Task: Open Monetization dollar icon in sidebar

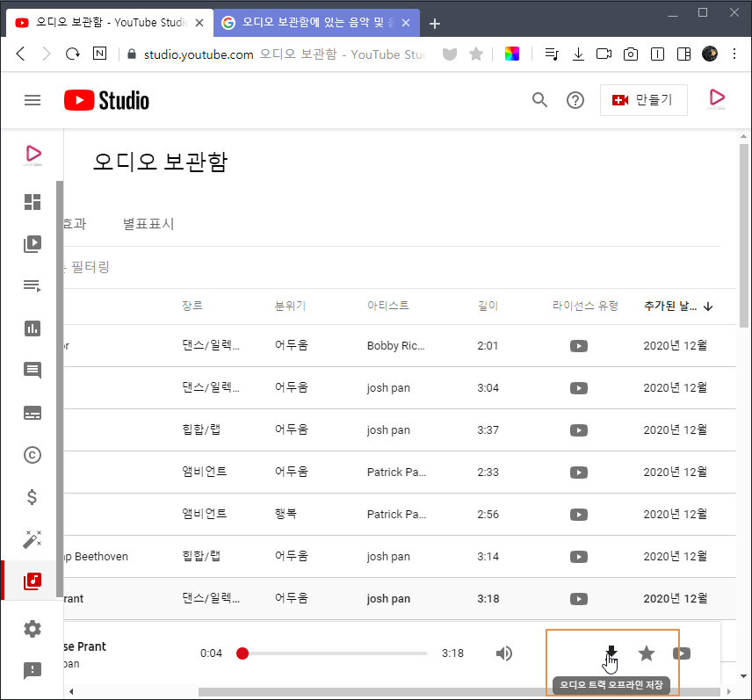Action: [x=33, y=497]
